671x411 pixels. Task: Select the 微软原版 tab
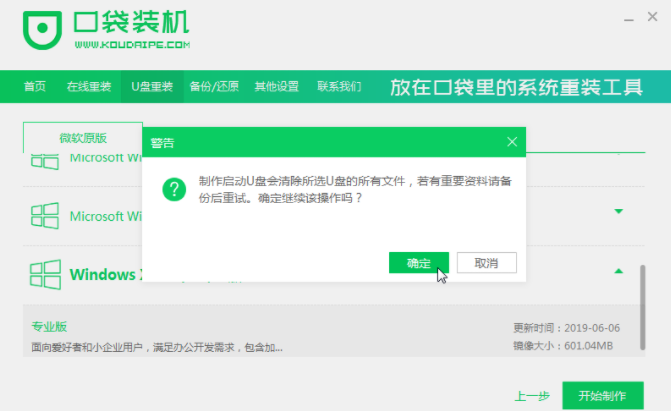(82, 138)
